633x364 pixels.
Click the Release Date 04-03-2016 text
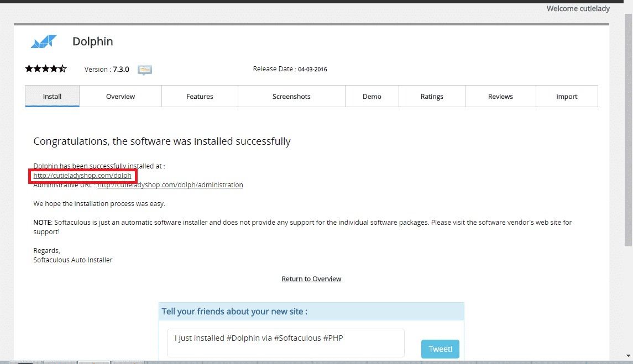pos(290,69)
